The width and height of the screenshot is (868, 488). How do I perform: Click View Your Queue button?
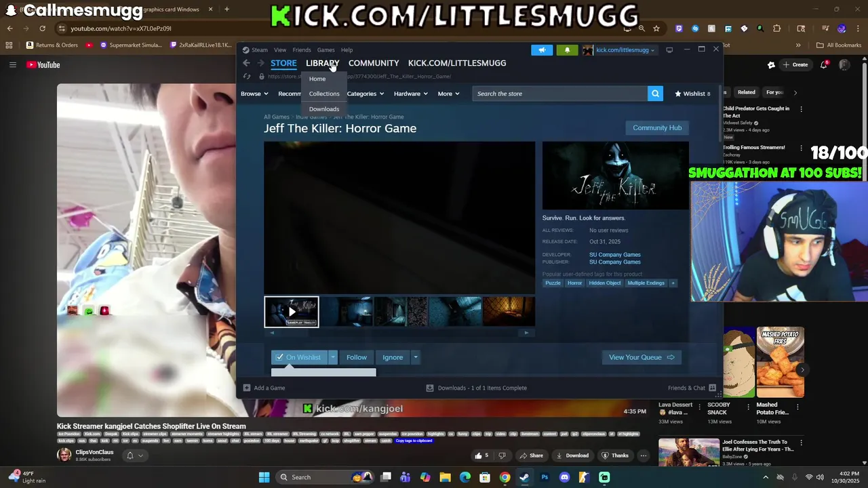[642, 357]
